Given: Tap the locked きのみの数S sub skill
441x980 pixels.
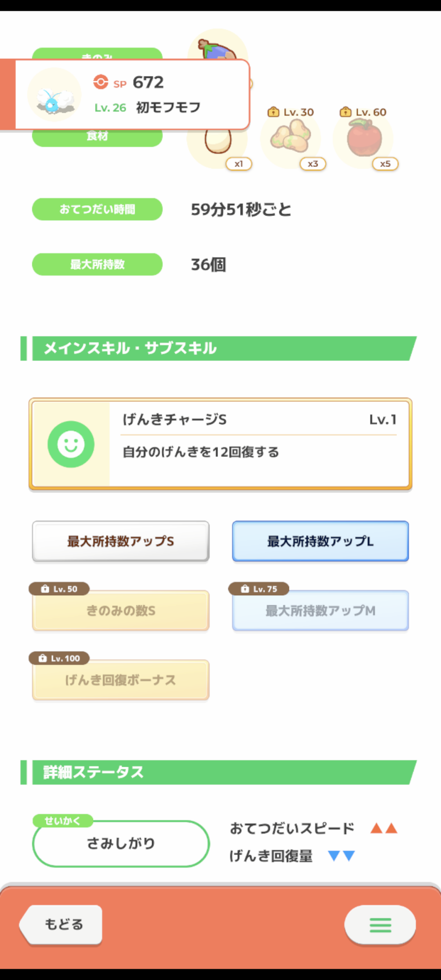Looking at the screenshot, I should click(121, 611).
